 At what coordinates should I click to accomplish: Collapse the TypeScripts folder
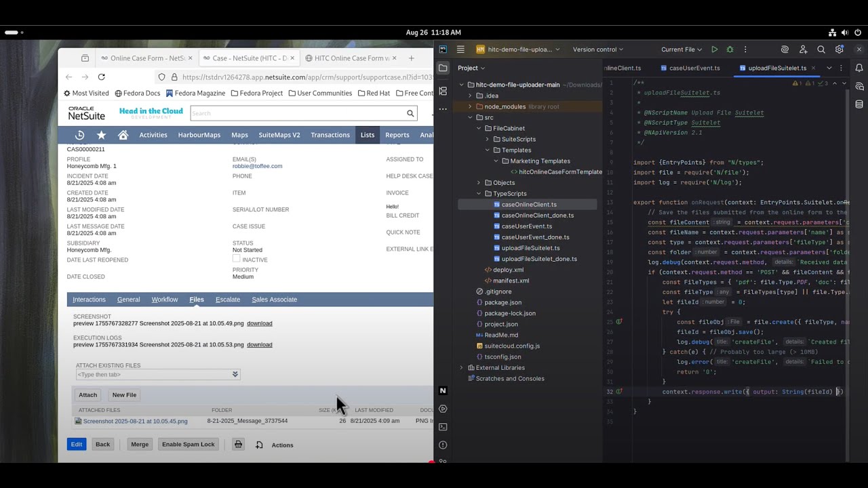pyautogui.click(x=479, y=194)
